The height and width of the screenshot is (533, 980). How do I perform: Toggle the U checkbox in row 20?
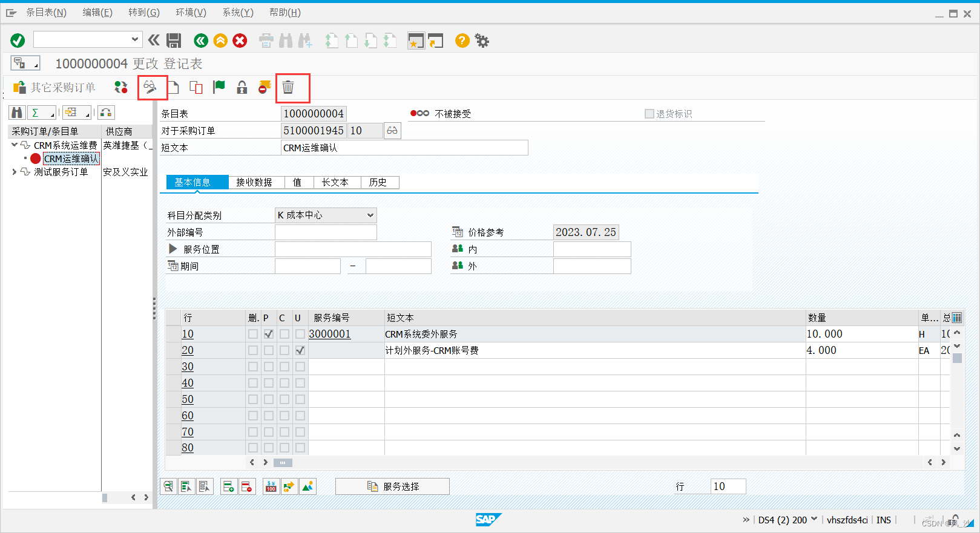tap(300, 350)
